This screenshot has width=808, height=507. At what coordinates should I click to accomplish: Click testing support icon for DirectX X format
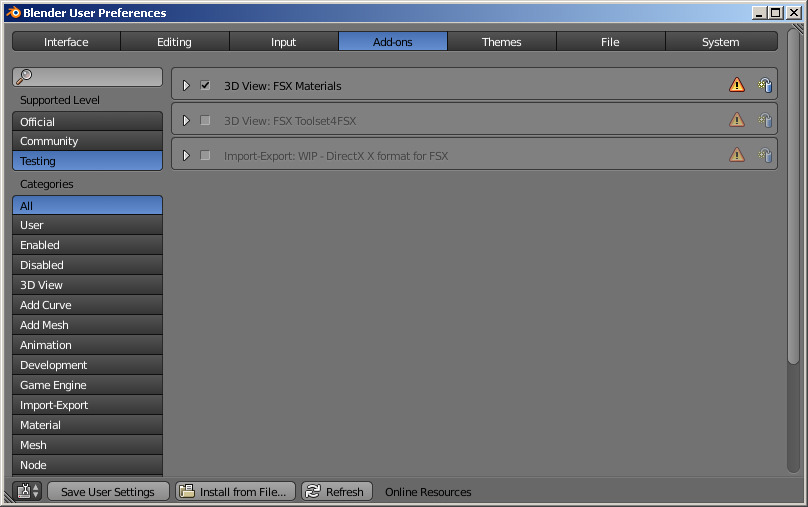(765, 155)
